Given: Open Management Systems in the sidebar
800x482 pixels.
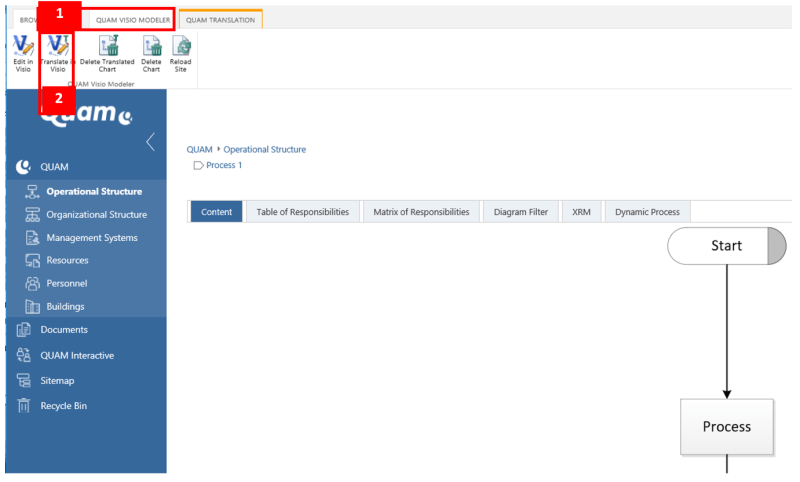Looking at the screenshot, I should click(92, 237).
